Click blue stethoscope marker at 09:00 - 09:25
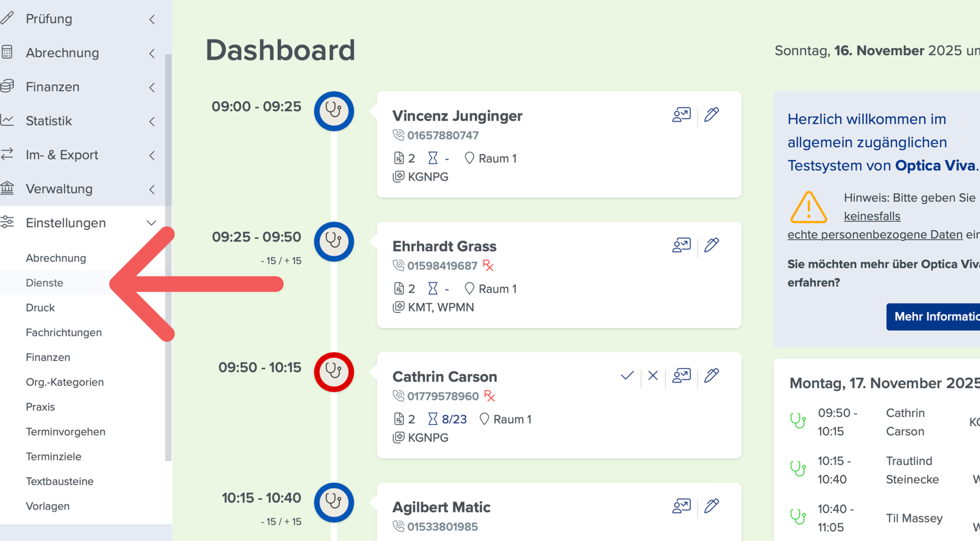This screenshot has height=541, width=980. (x=334, y=111)
